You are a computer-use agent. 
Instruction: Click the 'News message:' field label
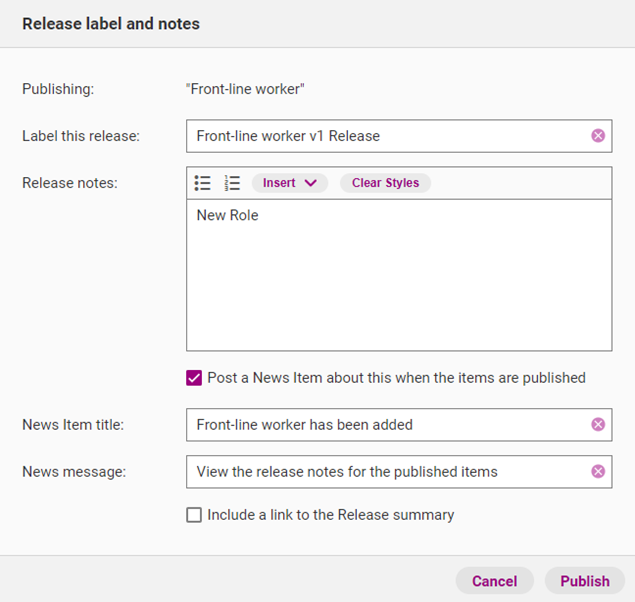click(x=74, y=472)
